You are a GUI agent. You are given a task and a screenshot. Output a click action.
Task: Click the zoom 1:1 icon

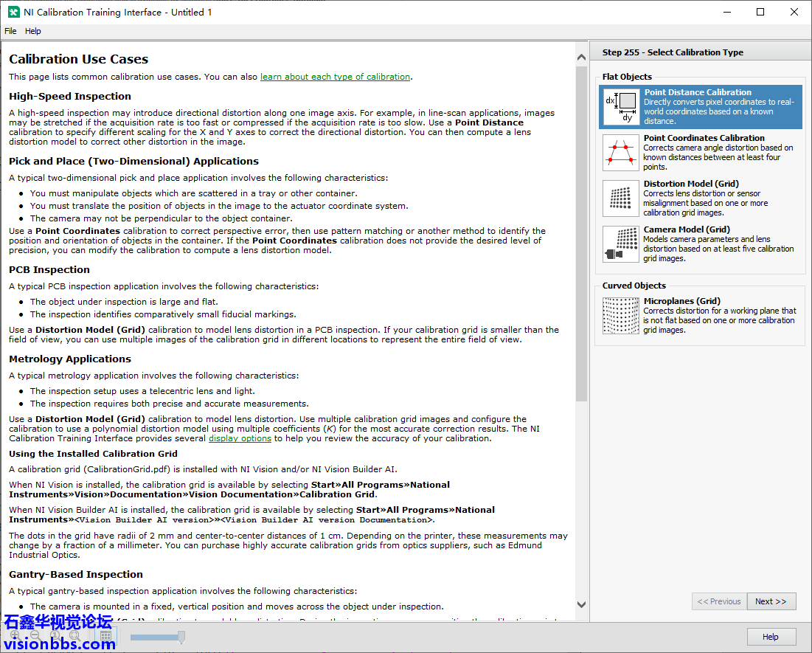55,635
